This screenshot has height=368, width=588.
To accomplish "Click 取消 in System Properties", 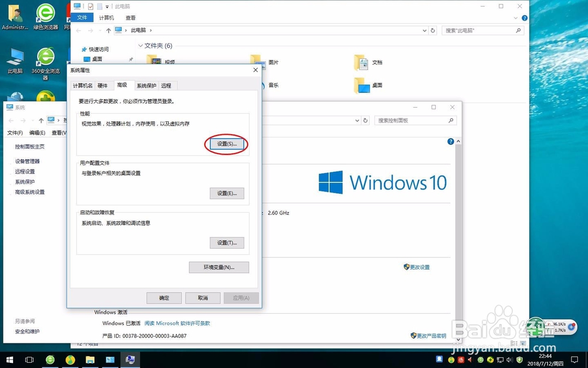I will 202,298.
